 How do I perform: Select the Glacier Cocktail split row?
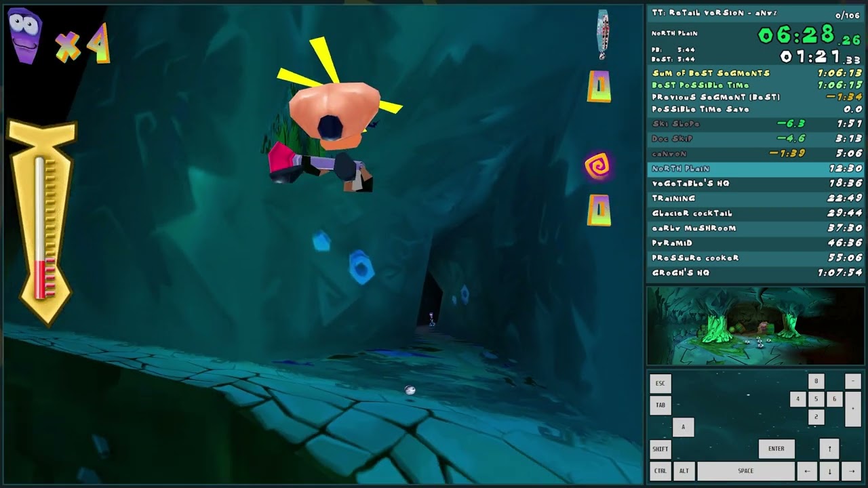click(x=755, y=213)
